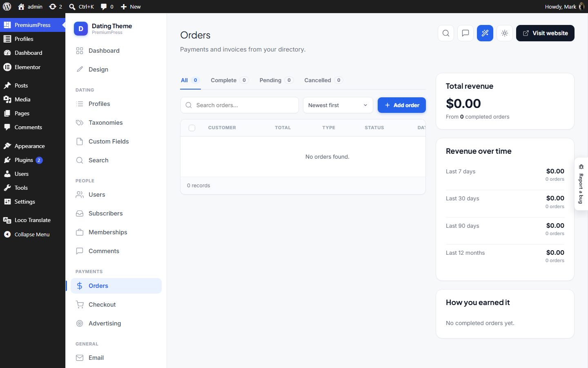Click the Report a bug side tab
Image resolution: width=588 pixels, height=368 pixels.
[x=581, y=184]
